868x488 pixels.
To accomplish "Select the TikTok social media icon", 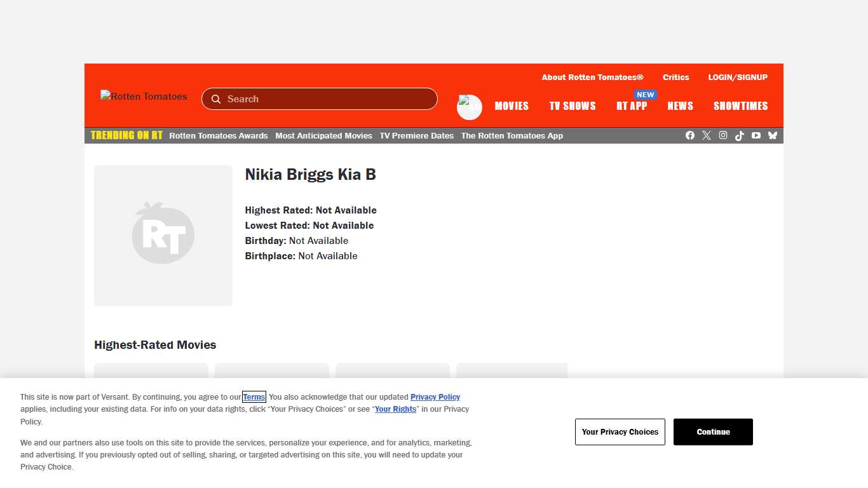I will point(740,135).
